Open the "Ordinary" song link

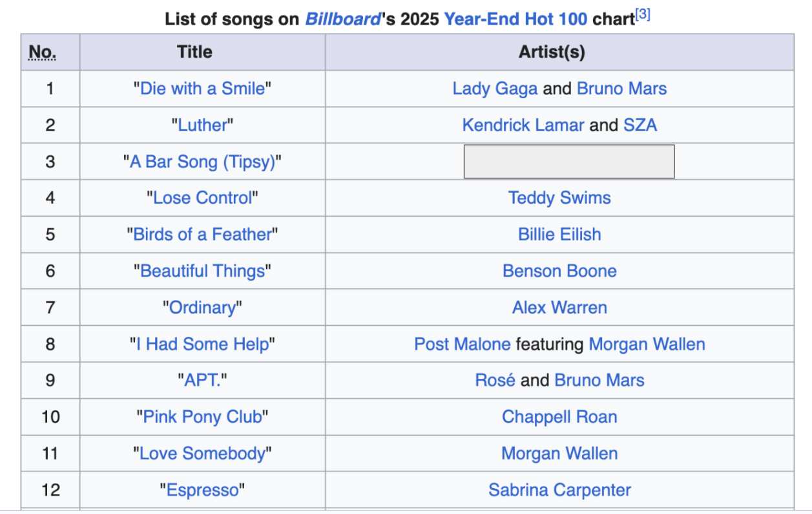click(x=202, y=307)
